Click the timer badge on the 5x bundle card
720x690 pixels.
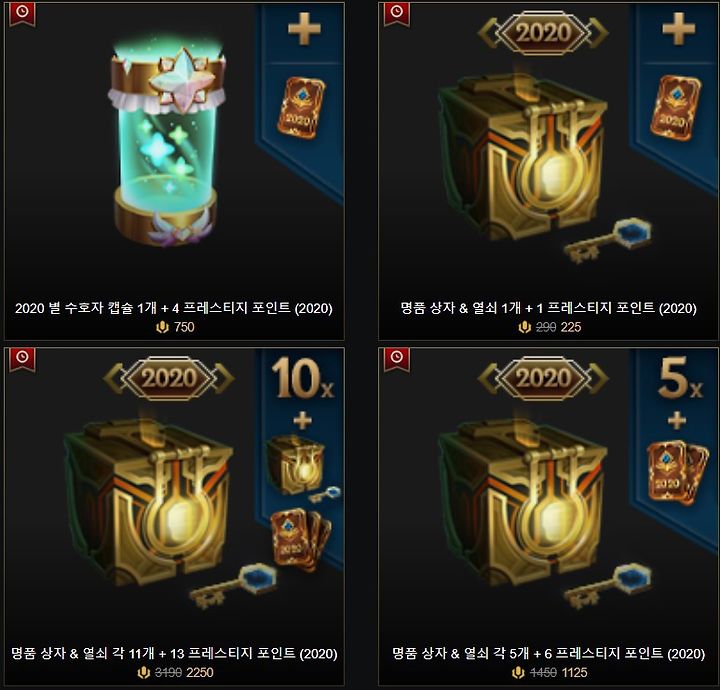coord(397,359)
